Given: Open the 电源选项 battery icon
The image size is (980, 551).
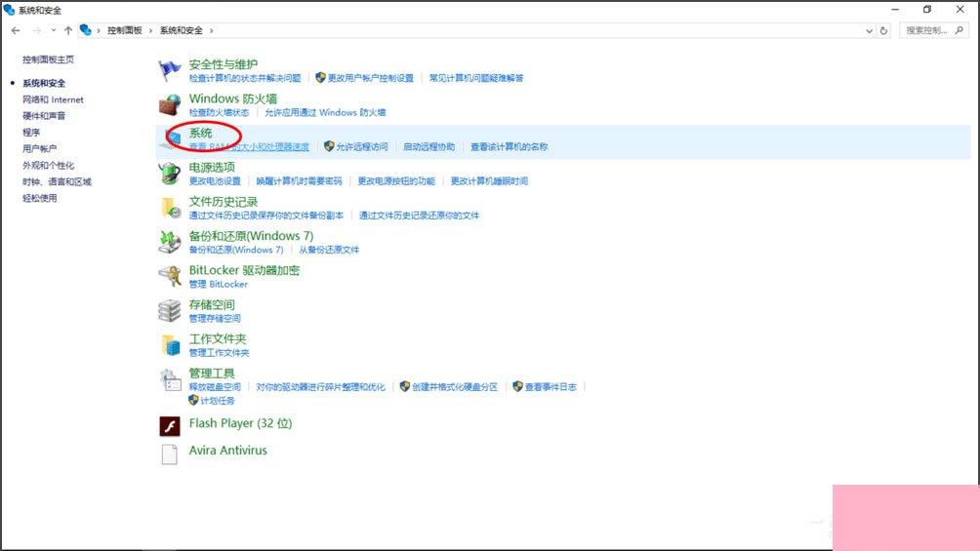Looking at the screenshot, I should point(170,174).
